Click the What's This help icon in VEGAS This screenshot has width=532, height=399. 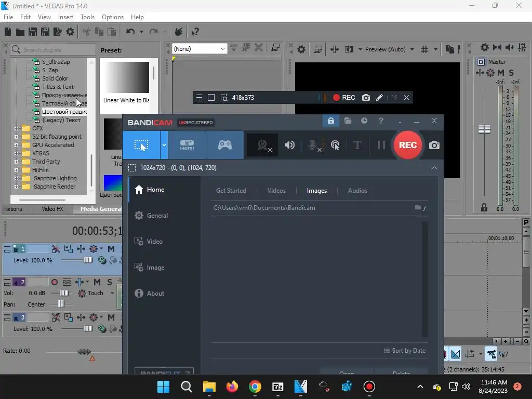pos(195,32)
